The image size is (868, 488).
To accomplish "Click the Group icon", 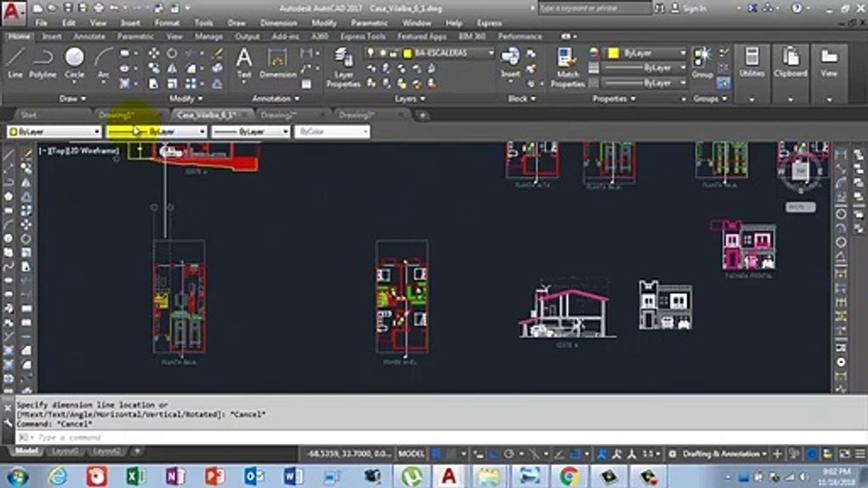I will tap(702, 62).
